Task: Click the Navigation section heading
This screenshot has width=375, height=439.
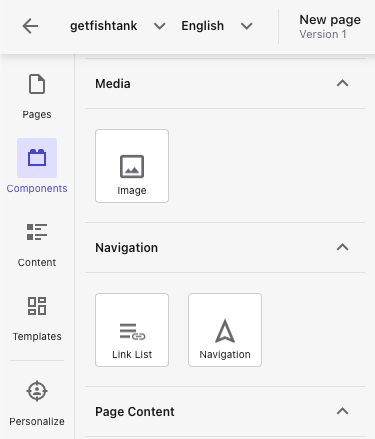Action: 127,248
